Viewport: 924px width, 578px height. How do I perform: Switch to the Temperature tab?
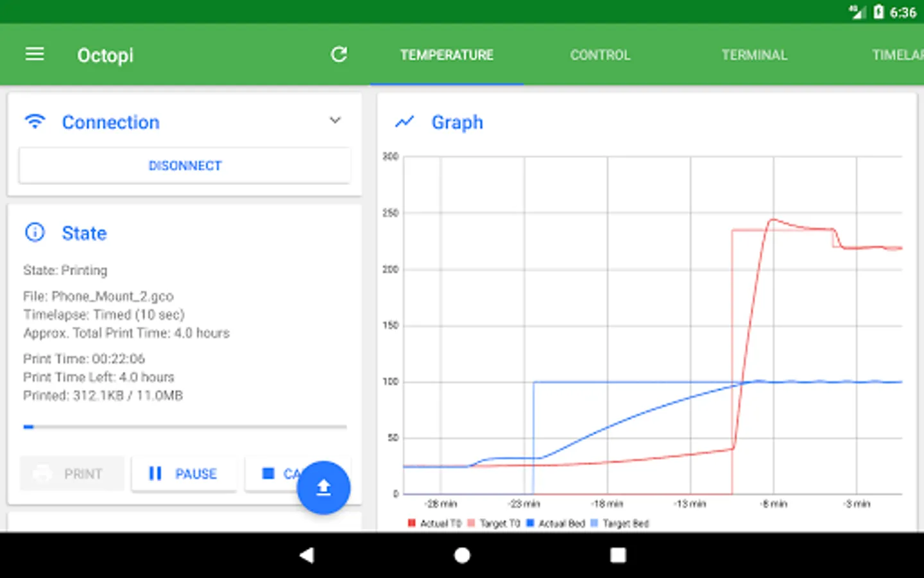(x=447, y=55)
